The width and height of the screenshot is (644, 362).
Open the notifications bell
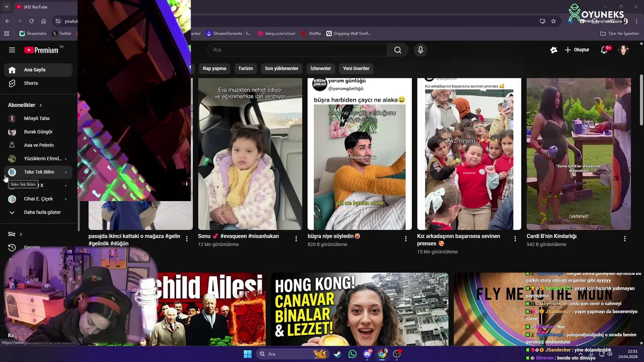(605, 50)
